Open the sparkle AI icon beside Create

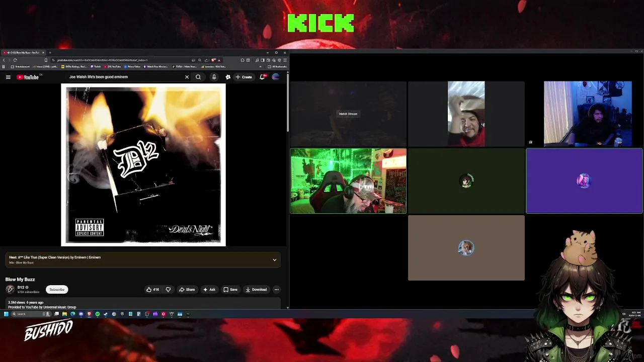pos(228,77)
